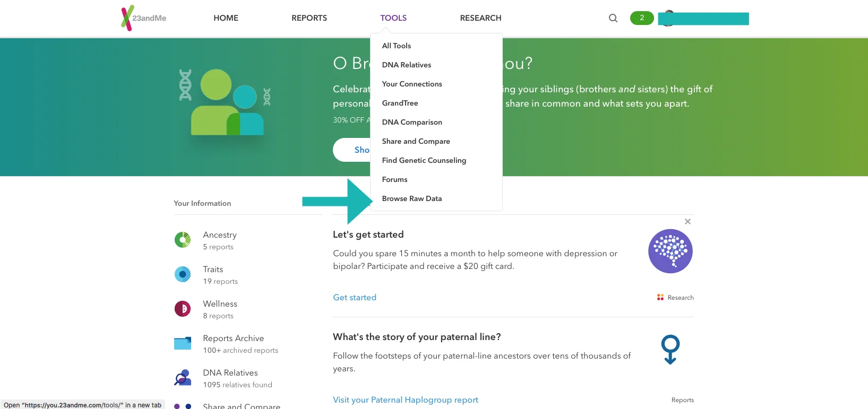Open GrandTree from the Tools menu
This screenshot has height=409, width=868.
(x=400, y=103)
